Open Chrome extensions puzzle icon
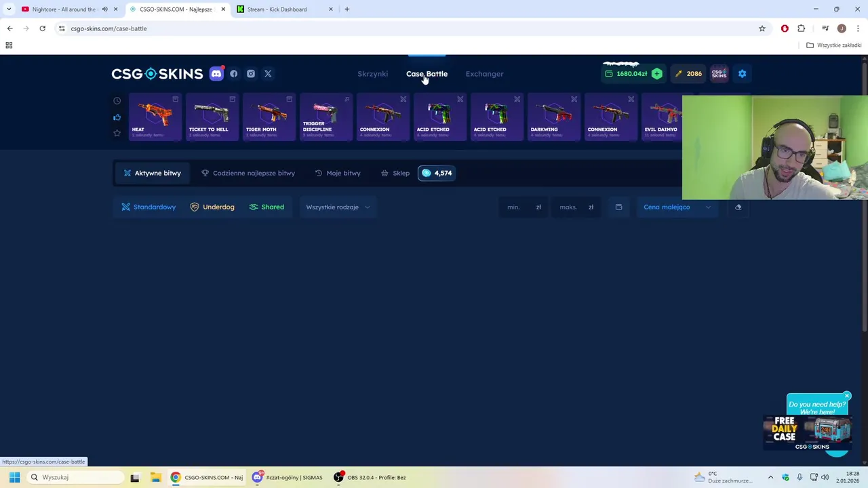Image resolution: width=868 pixels, height=488 pixels. tap(801, 28)
